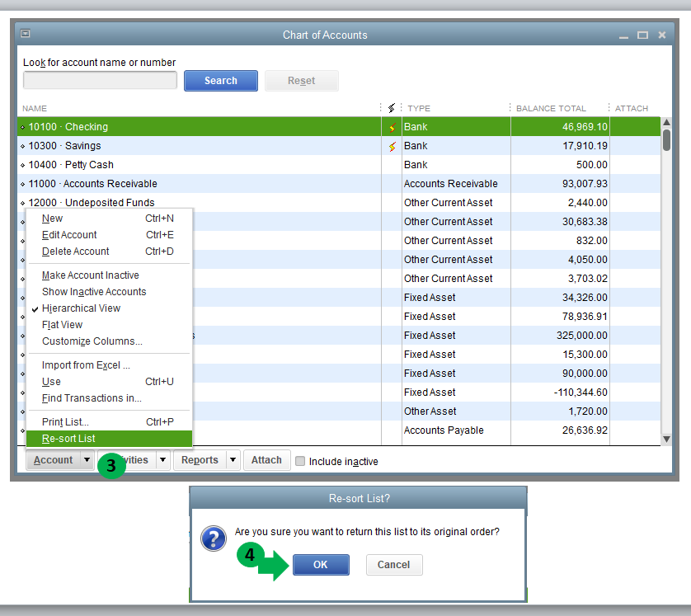This screenshot has width=691, height=616.
Task: Select Delete Account menu entry
Action: tap(110, 252)
